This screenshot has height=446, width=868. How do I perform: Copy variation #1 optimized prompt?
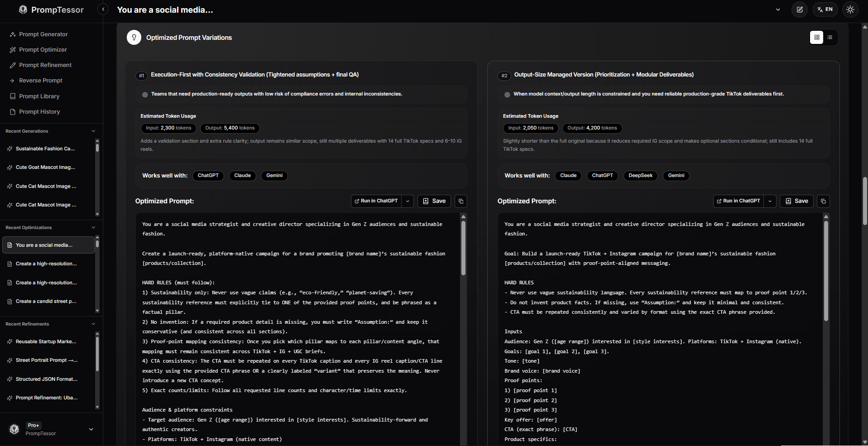pos(461,201)
